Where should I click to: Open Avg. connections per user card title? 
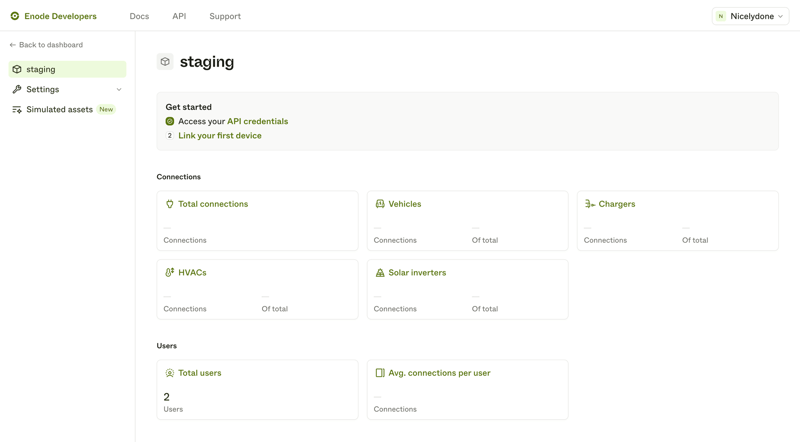pyautogui.click(x=439, y=373)
